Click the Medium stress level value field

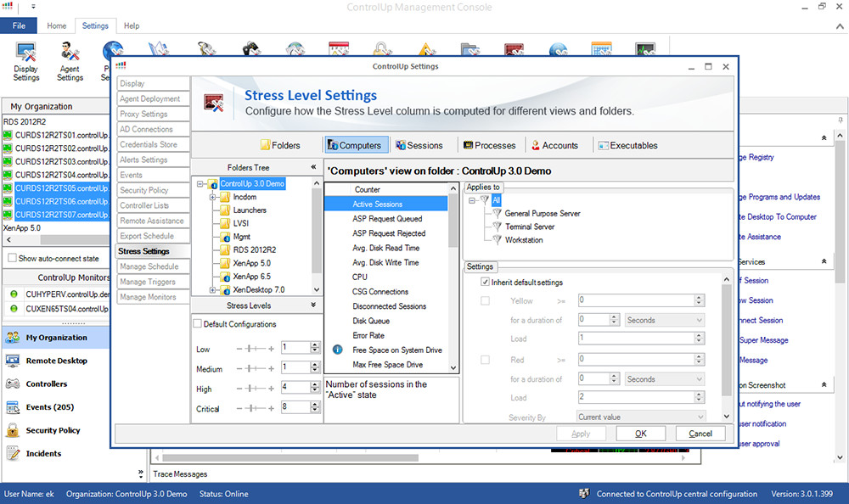click(x=295, y=367)
